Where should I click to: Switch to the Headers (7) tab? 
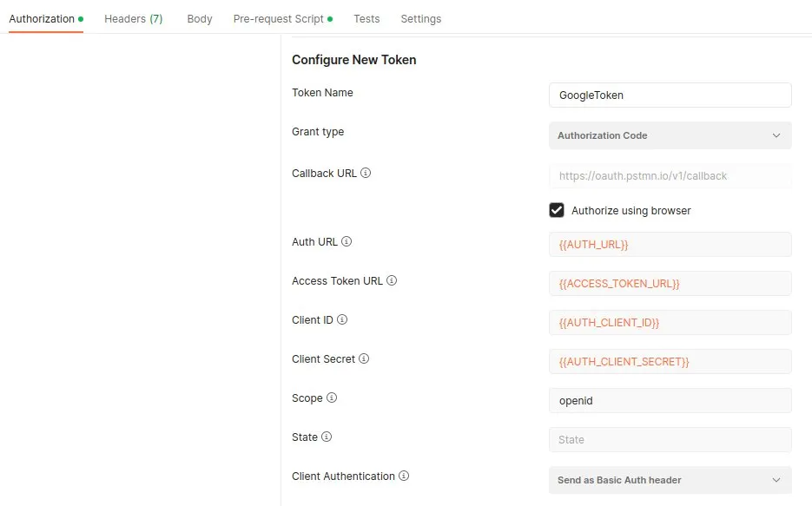(x=134, y=18)
